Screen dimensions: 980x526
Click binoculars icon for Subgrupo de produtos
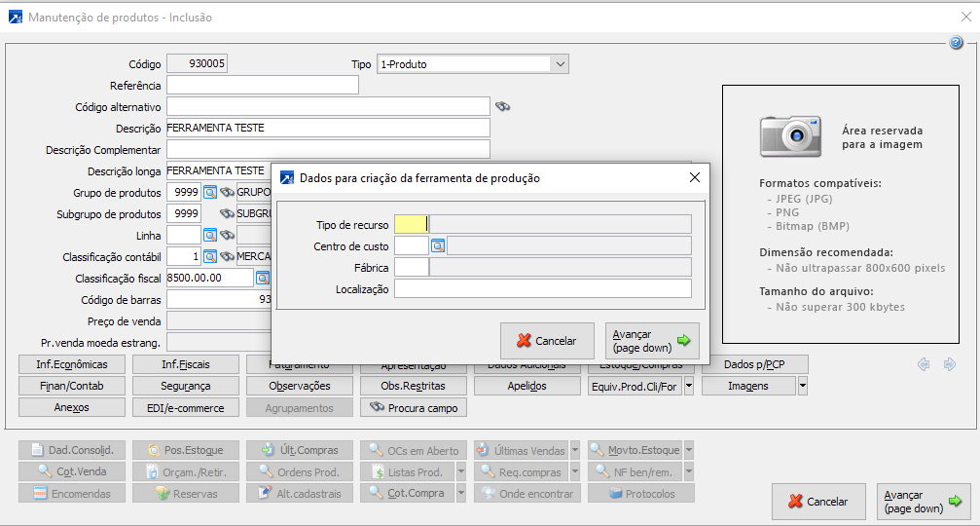[227, 214]
